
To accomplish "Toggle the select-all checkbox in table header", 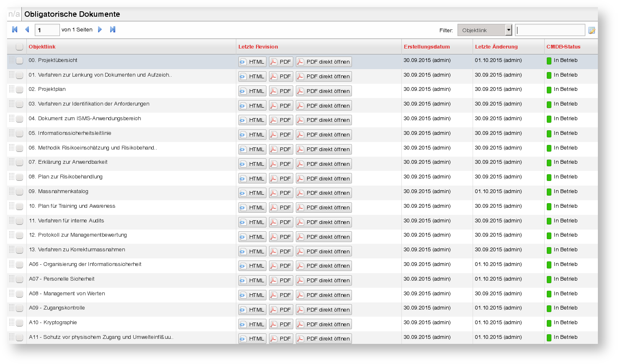I will click(19, 46).
